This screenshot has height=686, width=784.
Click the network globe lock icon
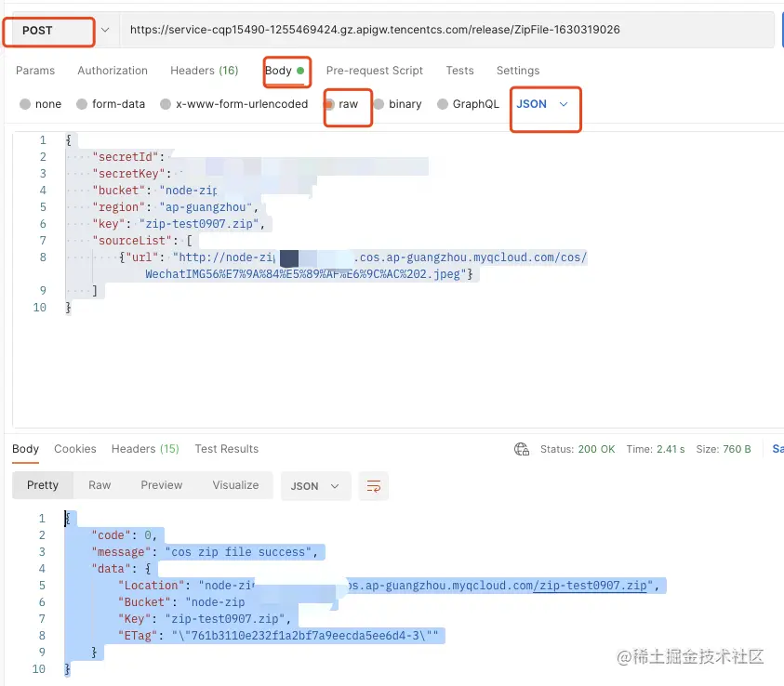(x=522, y=449)
